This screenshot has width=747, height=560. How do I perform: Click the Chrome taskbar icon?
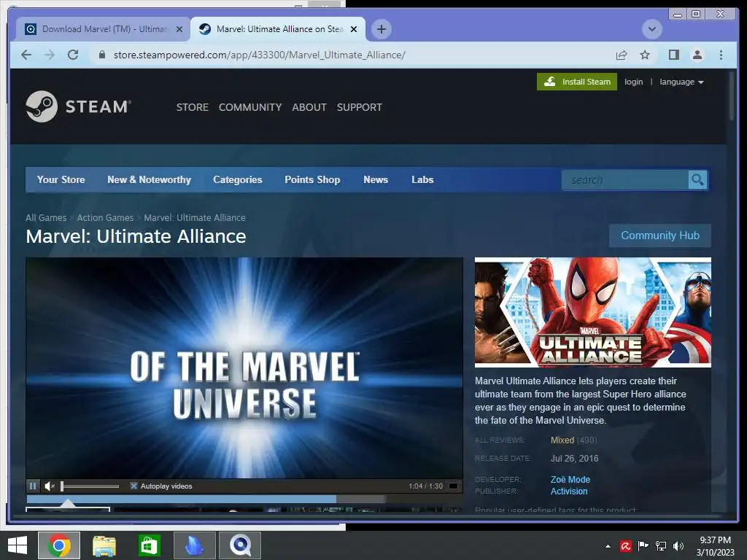pyautogui.click(x=59, y=545)
